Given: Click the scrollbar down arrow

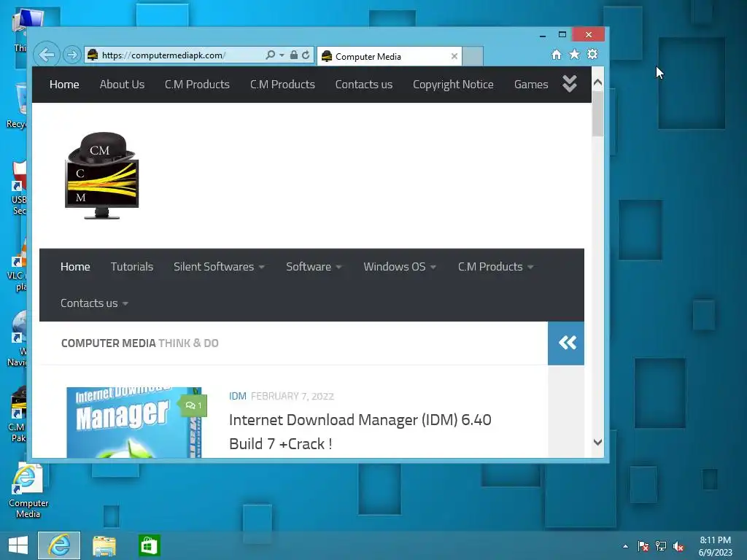Looking at the screenshot, I should click(597, 442).
